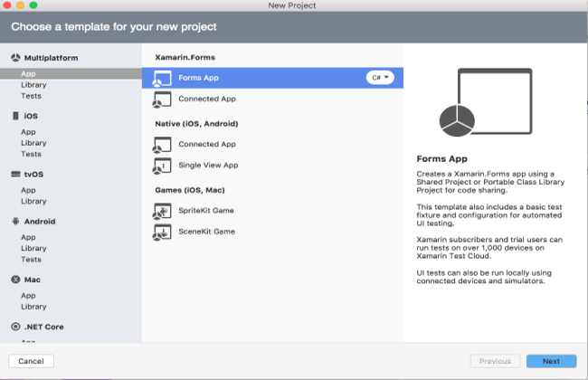Viewport: 588px width, 380px height.
Task: Select App under iOS
Action: tap(28, 132)
